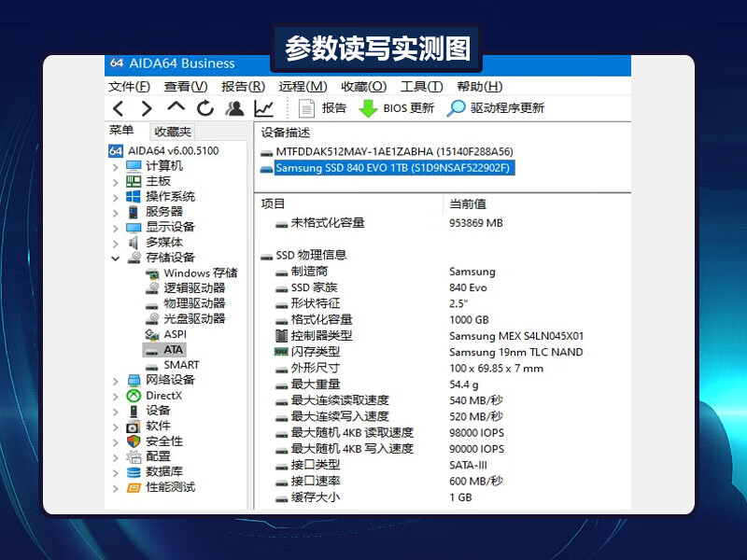747x560 pixels.
Task: Click the 网络设备 network icon
Action: (134, 380)
